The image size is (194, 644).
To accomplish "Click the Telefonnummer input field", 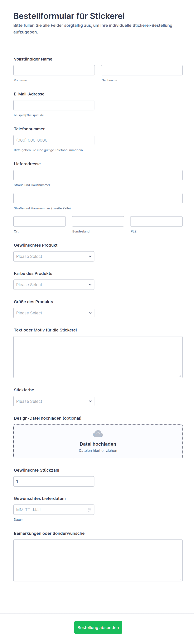I will (54, 140).
